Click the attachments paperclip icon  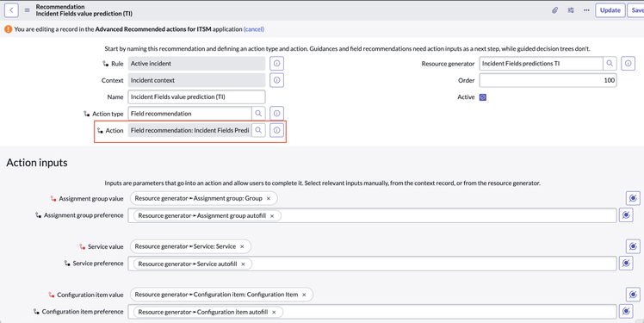click(554, 10)
